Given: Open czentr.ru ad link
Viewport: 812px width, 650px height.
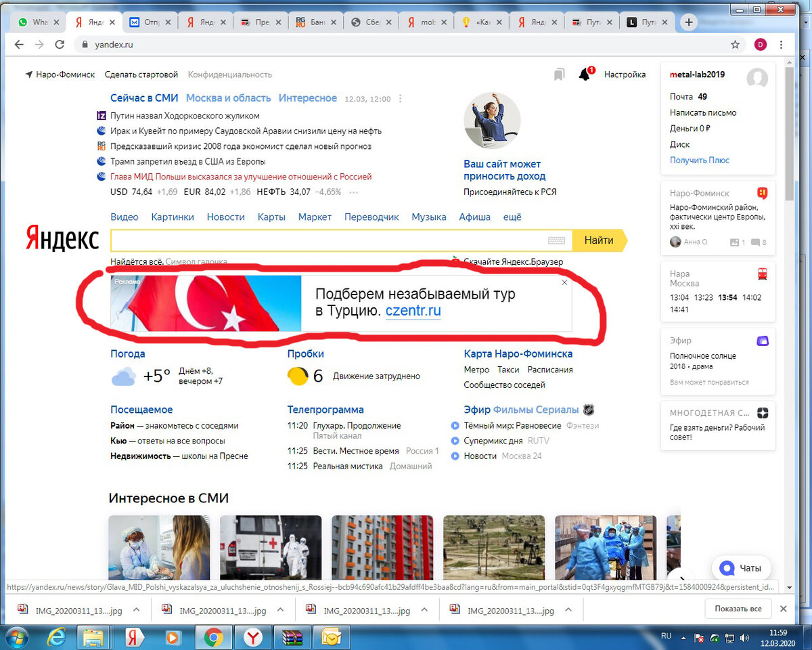Looking at the screenshot, I should point(413,311).
